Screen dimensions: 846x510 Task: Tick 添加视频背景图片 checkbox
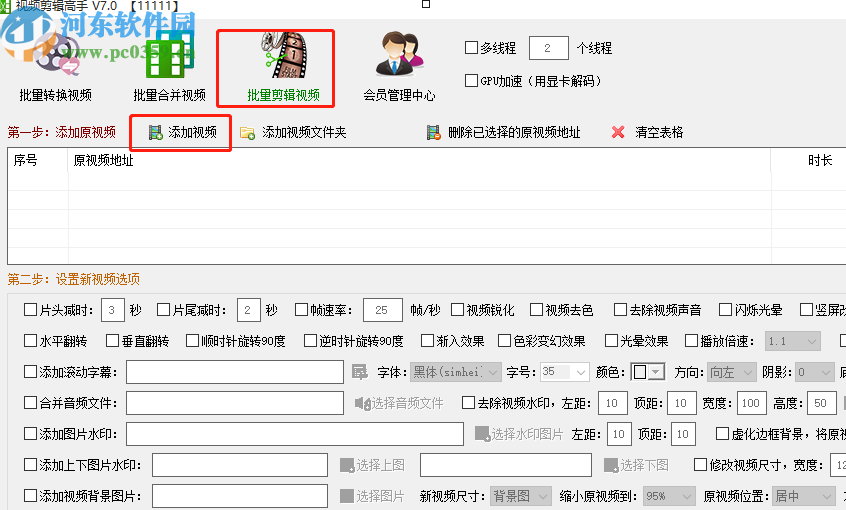tap(30, 495)
